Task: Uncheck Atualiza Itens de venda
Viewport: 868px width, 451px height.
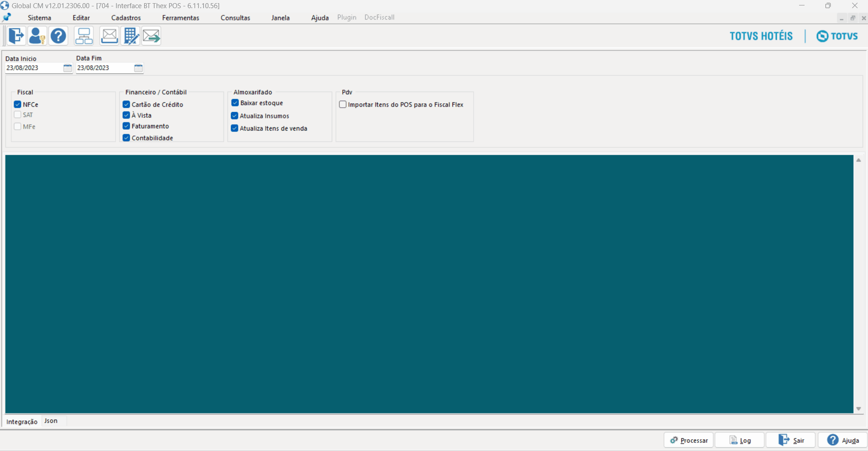Action: tap(235, 128)
